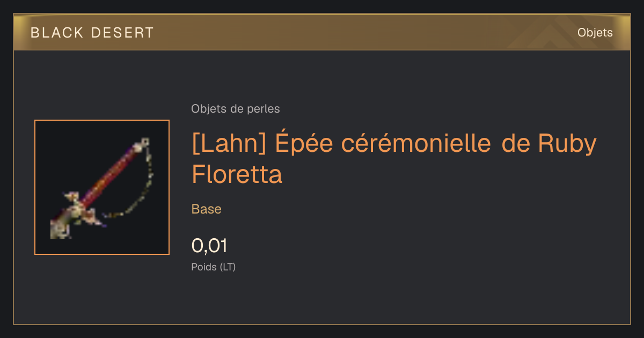Click the 0,01 weight value

pos(209,246)
